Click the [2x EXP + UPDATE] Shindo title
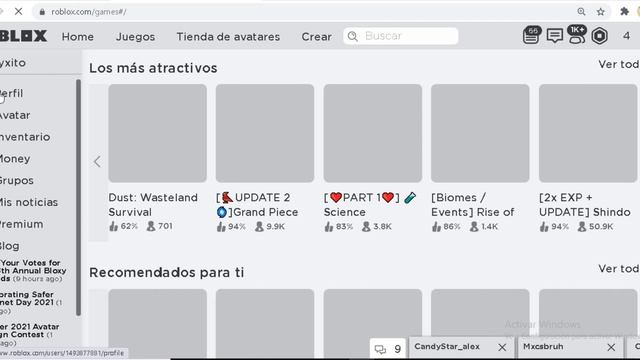640x360 pixels. point(584,204)
